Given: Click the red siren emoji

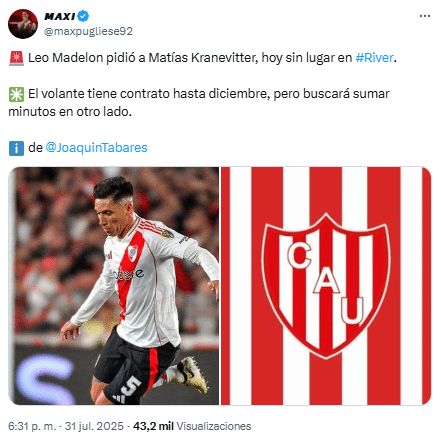Looking at the screenshot, I should [16, 58].
